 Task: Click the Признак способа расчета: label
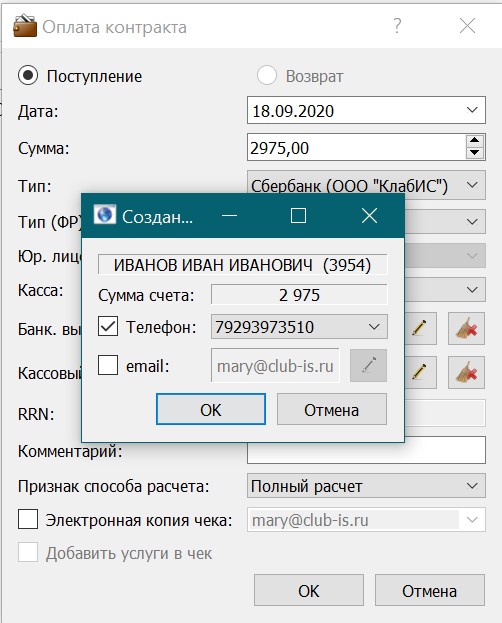[114, 486]
